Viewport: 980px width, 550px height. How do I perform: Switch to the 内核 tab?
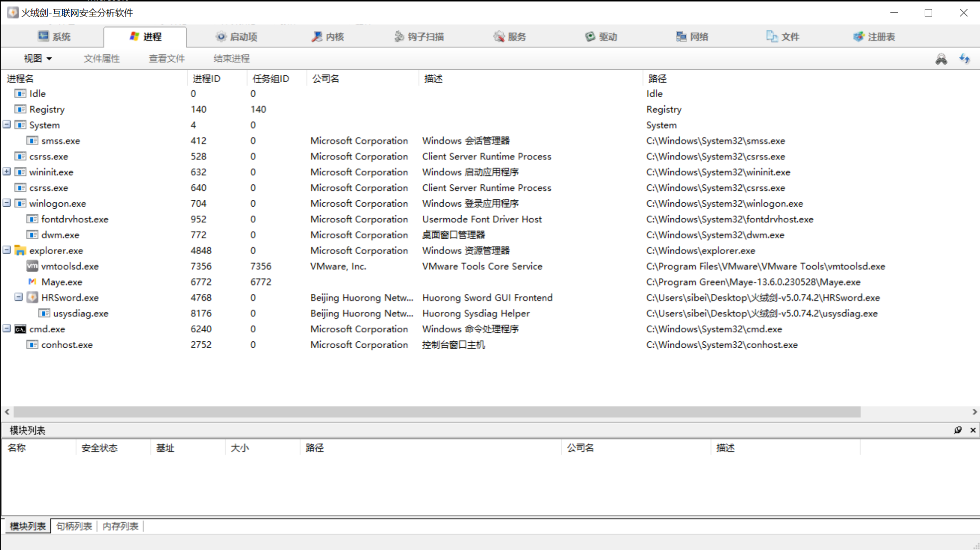(328, 36)
